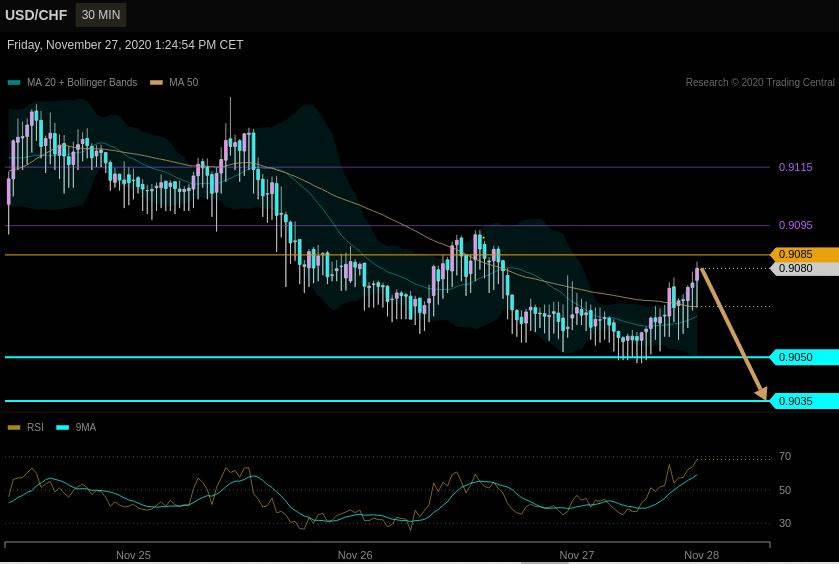Click 'MA 20 + Bollinger Bands' legend label
This screenshot has height=564, width=839.
coord(82,82)
